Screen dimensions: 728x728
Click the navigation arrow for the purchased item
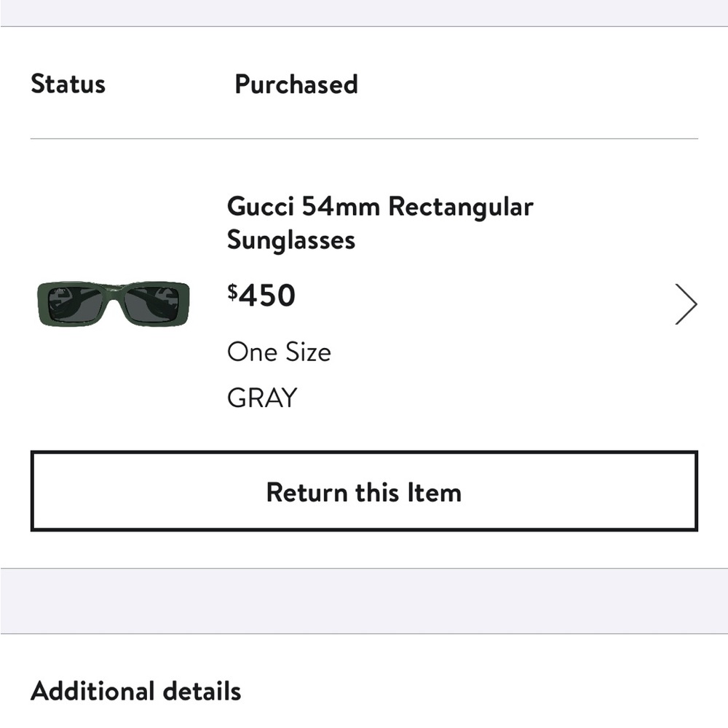[685, 304]
